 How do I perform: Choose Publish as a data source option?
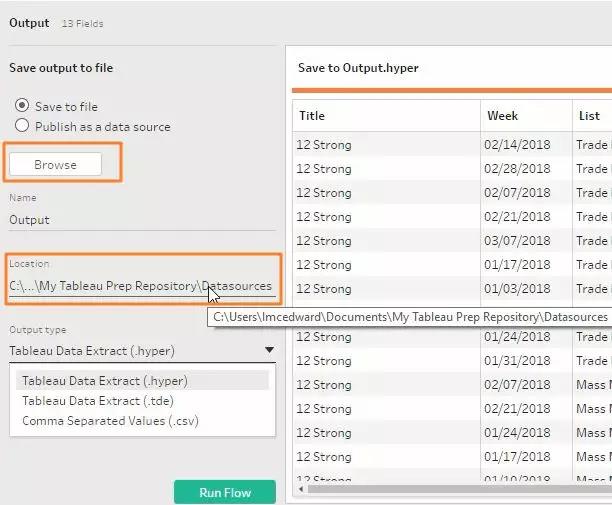click(x=22, y=126)
